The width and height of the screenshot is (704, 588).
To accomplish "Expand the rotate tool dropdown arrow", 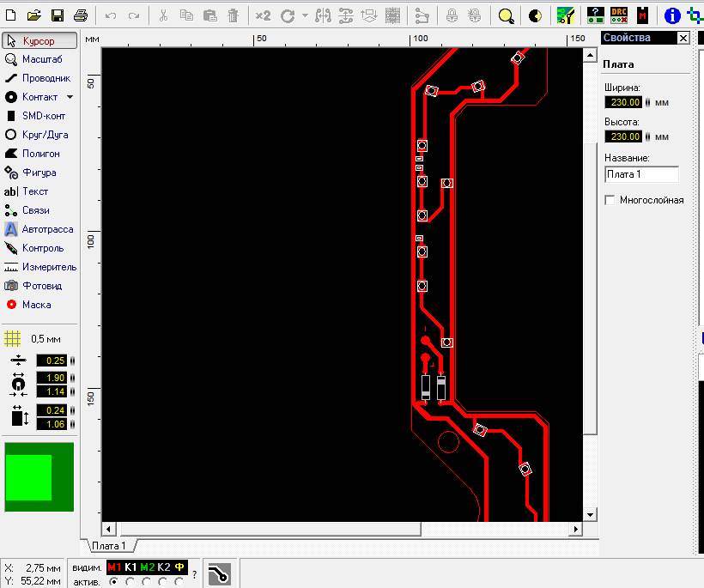I will point(304,15).
